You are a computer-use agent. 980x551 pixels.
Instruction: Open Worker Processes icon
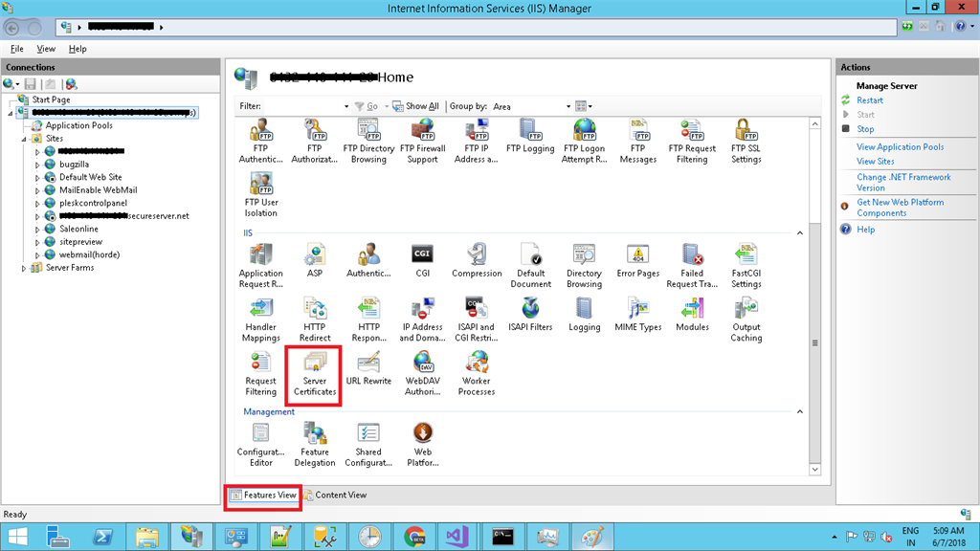(x=477, y=374)
